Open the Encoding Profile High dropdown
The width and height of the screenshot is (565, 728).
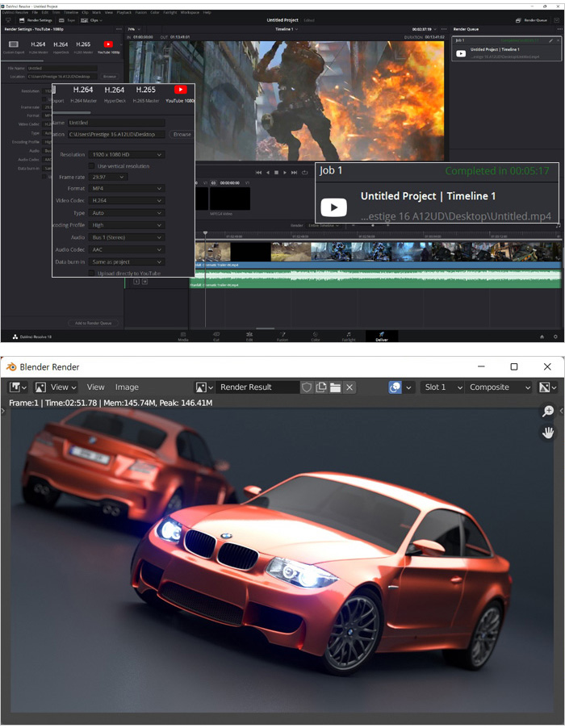point(126,225)
